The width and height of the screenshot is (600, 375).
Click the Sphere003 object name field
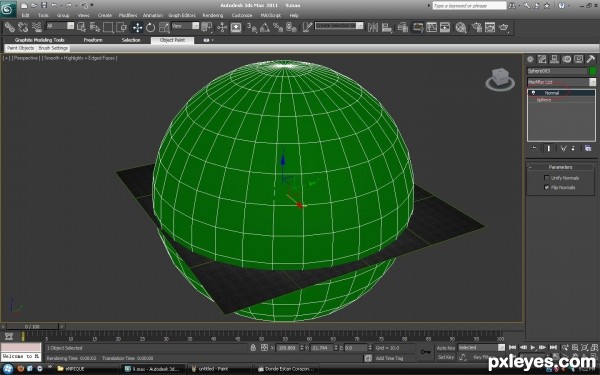[x=557, y=71]
